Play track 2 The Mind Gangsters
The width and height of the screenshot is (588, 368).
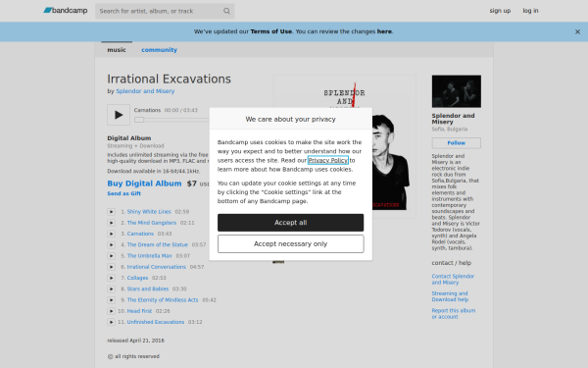tap(112, 223)
